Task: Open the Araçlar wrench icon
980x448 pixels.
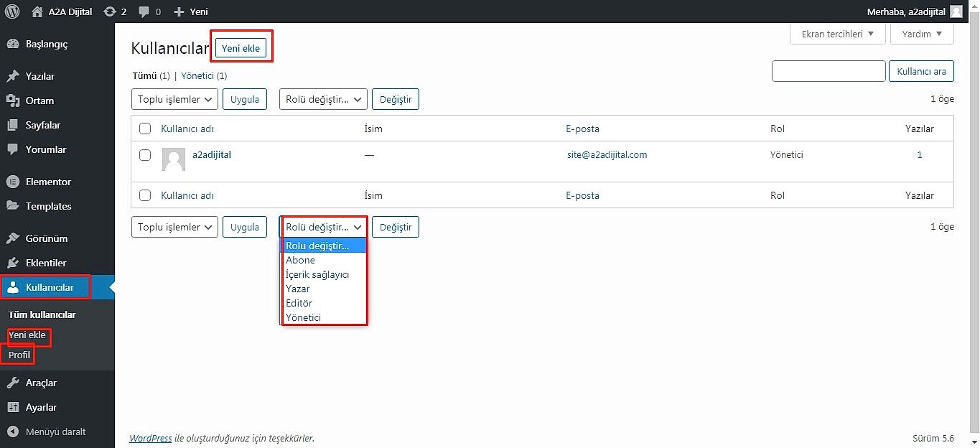Action: (12, 383)
